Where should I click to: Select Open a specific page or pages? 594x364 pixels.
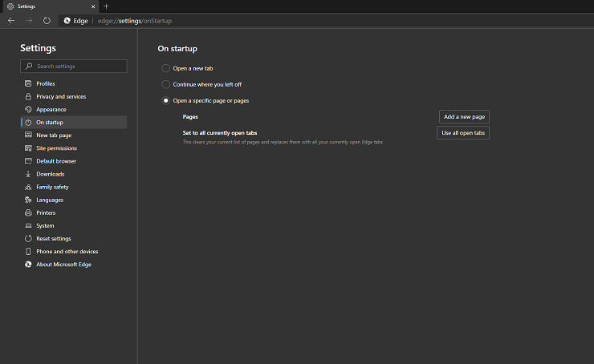[x=165, y=101]
